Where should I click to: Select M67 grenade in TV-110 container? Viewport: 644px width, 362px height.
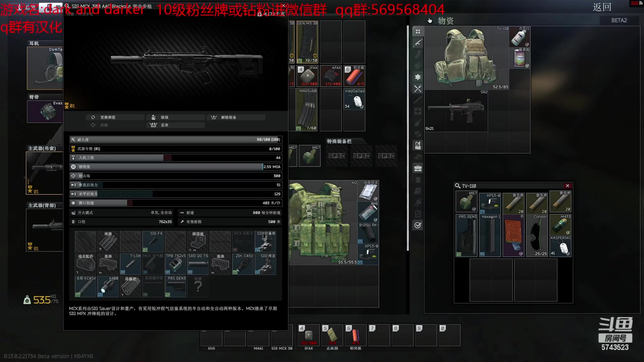(467, 201)
